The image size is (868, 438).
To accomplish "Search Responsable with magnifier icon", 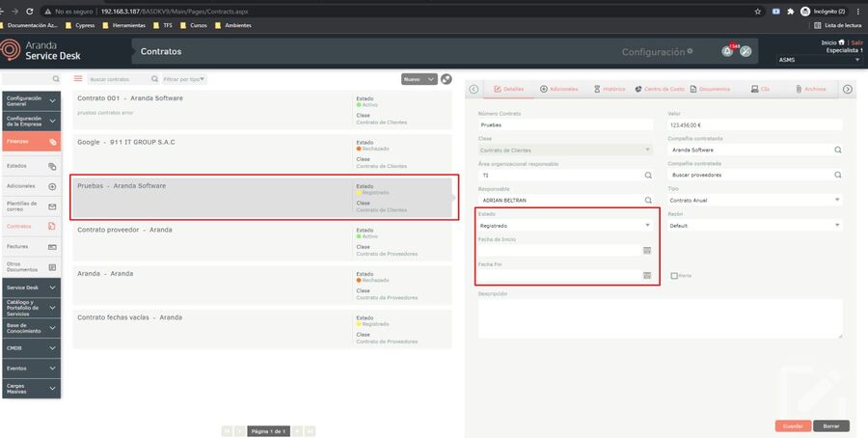I will tap(648, 200).
